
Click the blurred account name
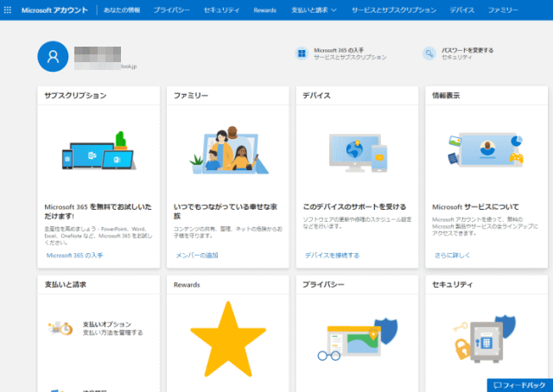click(98, 54)
